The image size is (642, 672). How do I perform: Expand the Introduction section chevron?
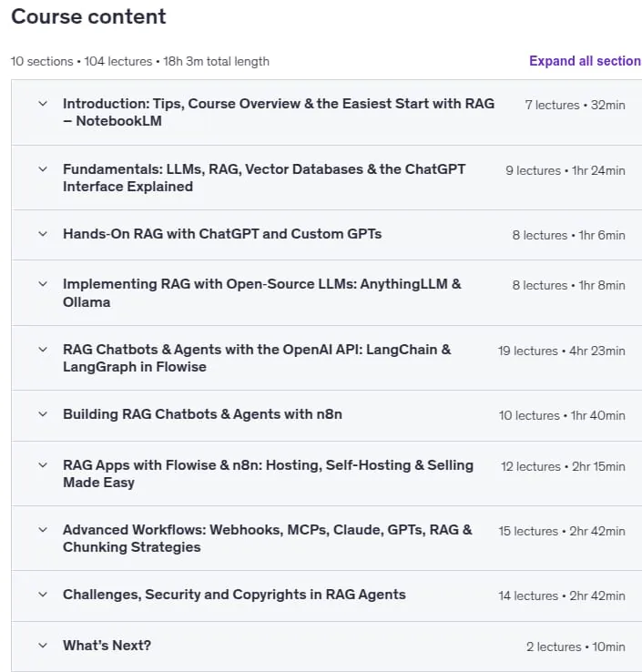pos(43,104)
